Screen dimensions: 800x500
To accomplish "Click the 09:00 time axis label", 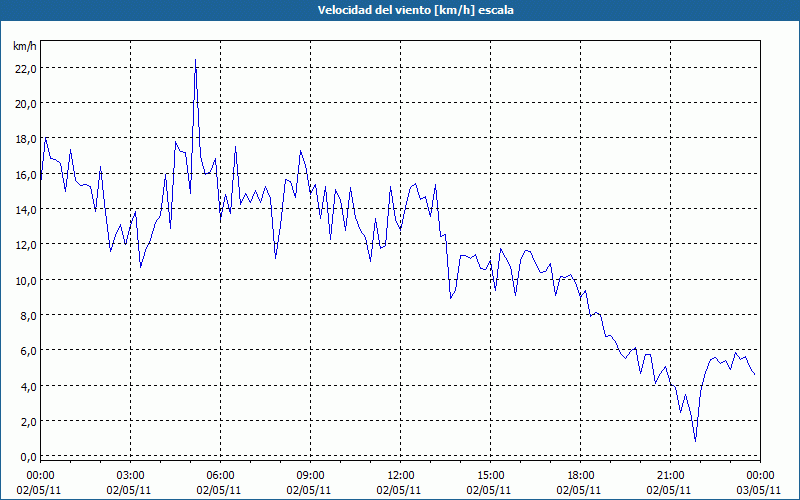I will [x=310, y=476].
